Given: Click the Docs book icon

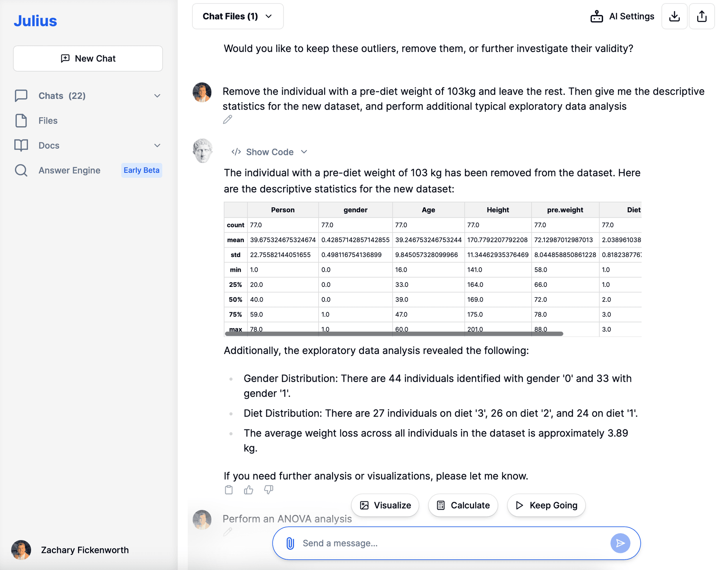Looking at the screenshot, I should [x=21, y=146].
